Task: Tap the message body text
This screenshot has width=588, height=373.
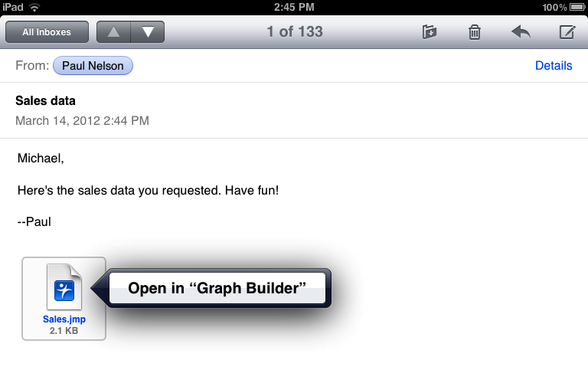Action: (x=148, y=189)
